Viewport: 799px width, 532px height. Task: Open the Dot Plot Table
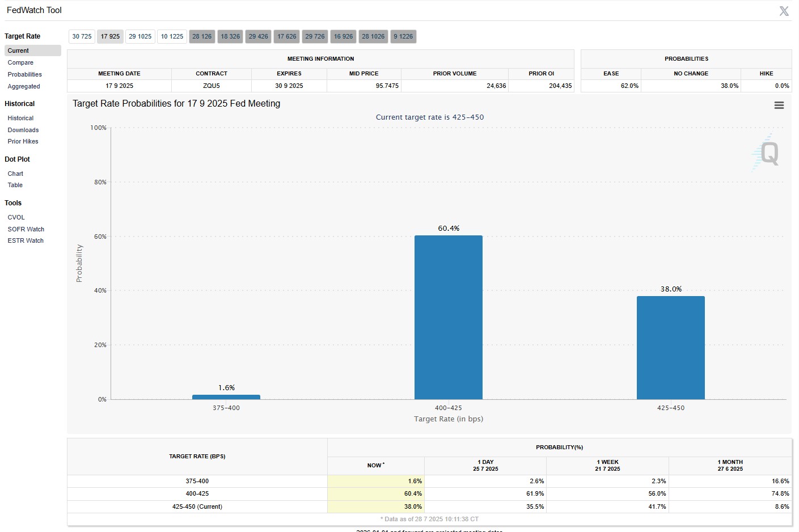tap(15, 185)
